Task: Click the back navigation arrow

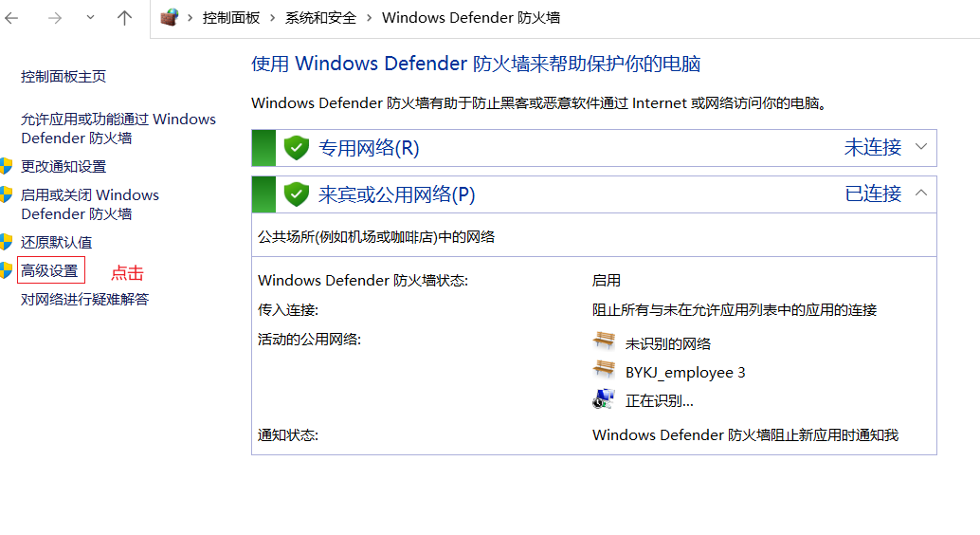Action: [12, 18]
